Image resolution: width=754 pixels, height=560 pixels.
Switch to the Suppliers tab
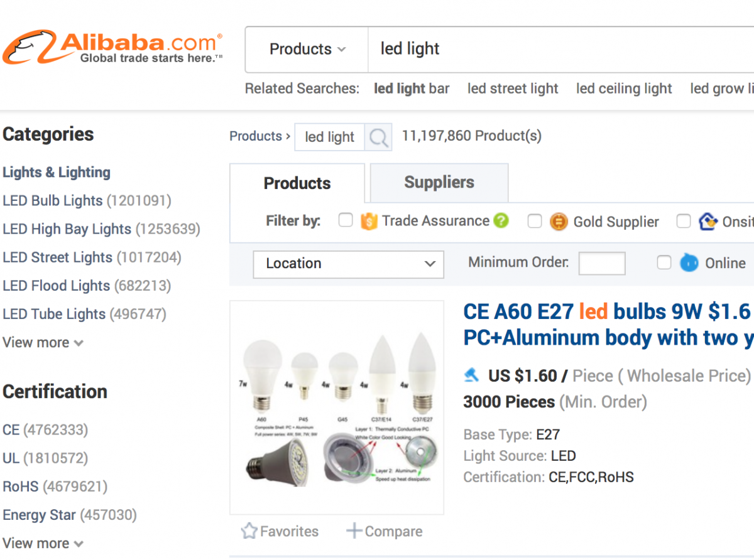point(439,183)
